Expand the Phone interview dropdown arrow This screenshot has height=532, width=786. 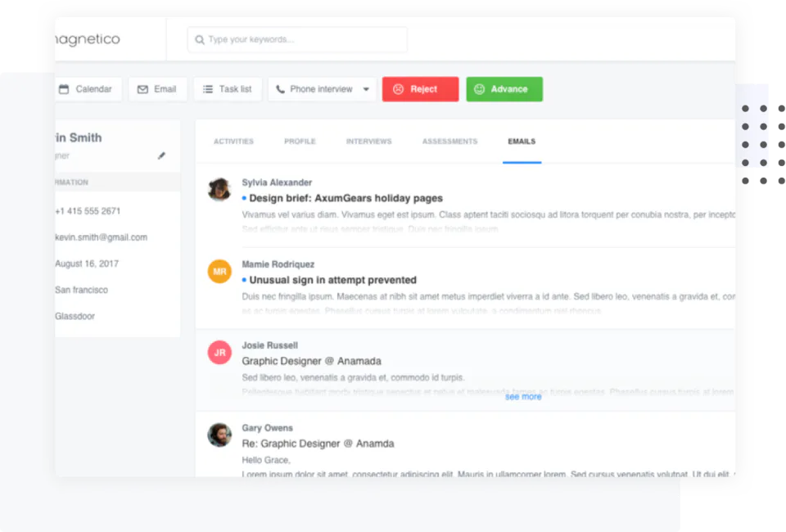pos(366,89)
